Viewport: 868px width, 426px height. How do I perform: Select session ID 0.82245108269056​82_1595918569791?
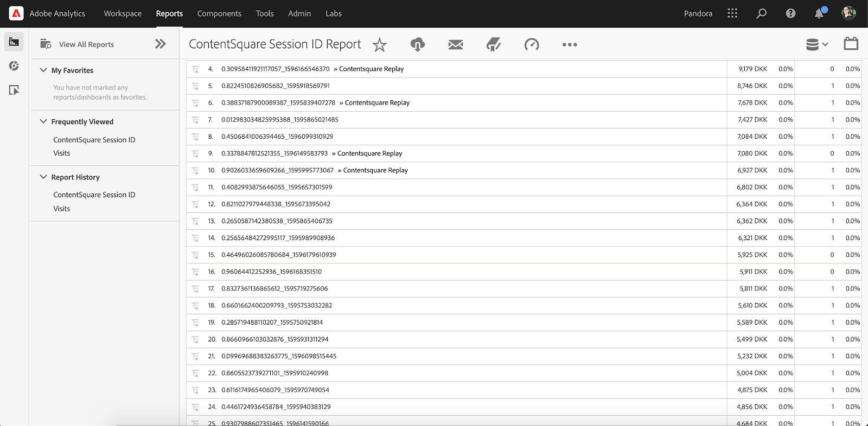(276, 86)
